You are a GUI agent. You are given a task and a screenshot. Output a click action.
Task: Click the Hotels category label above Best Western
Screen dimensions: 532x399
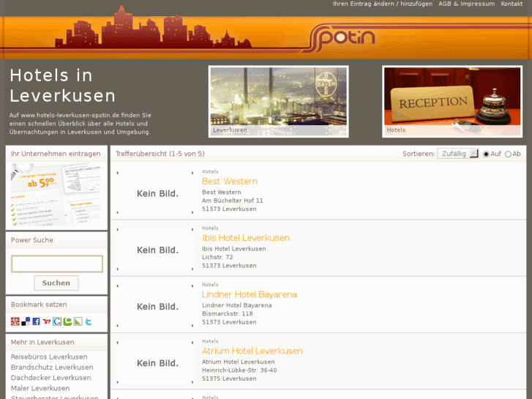click(x=210, y=171)
